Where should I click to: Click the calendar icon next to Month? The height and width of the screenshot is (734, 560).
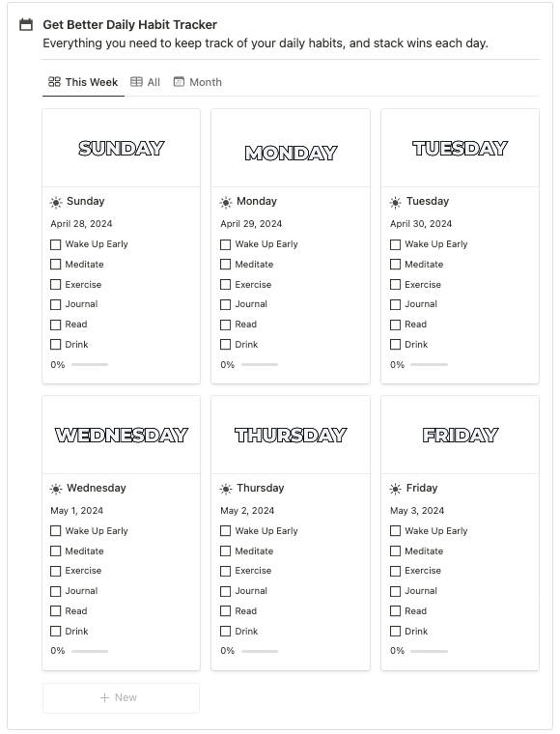click(x=179, y=82)
